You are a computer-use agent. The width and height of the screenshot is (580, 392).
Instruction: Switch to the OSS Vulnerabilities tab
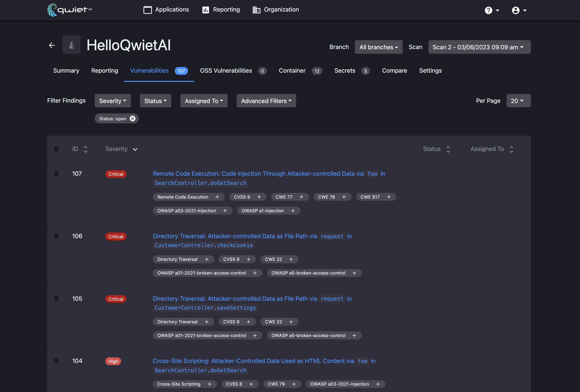pyautogui.click(x=233, y=71)
